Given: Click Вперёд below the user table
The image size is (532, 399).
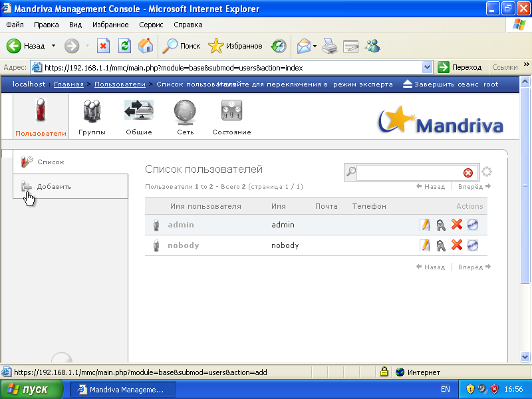Looking at the screenshot, I should (474, 267).
